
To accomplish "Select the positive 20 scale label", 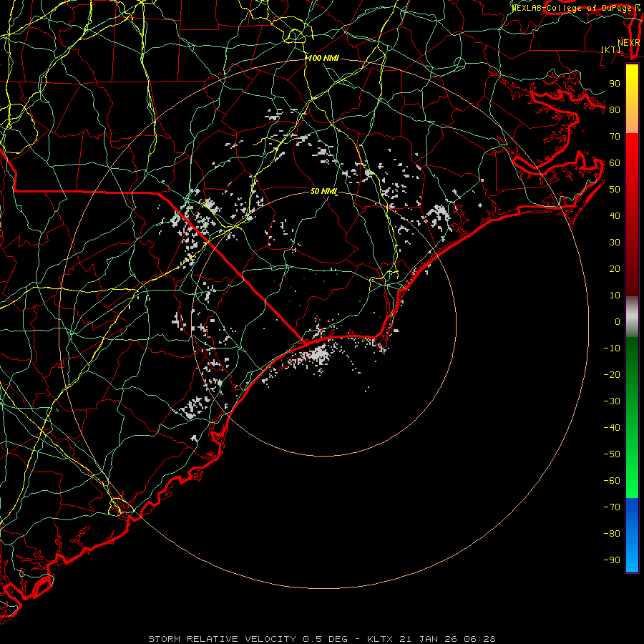I will [x=615, y=269].
